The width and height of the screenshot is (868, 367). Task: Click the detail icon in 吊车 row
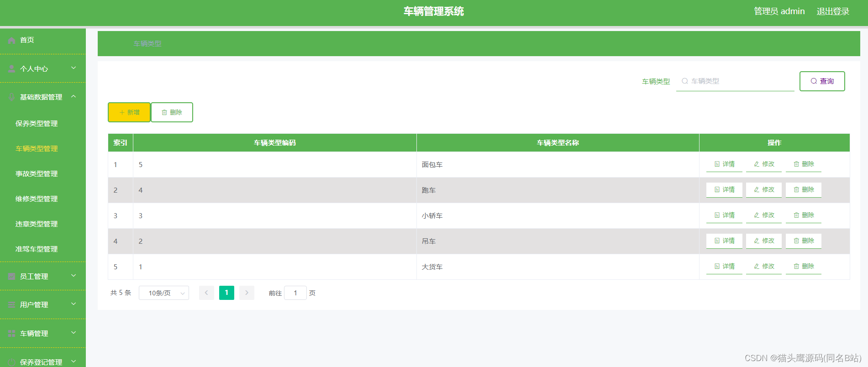pos(717,241)
